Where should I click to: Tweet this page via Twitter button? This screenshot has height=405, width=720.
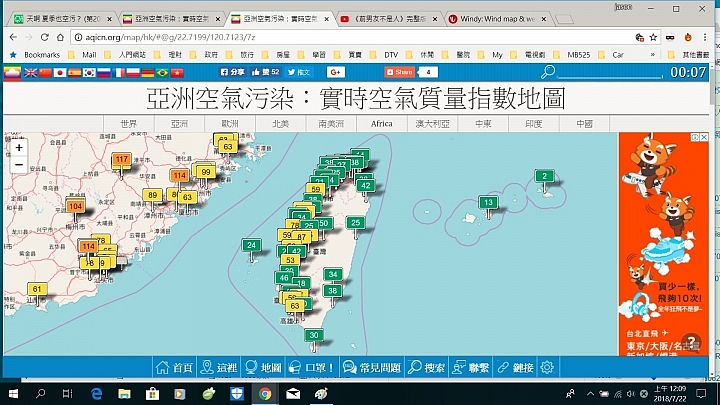click(299, 72)
